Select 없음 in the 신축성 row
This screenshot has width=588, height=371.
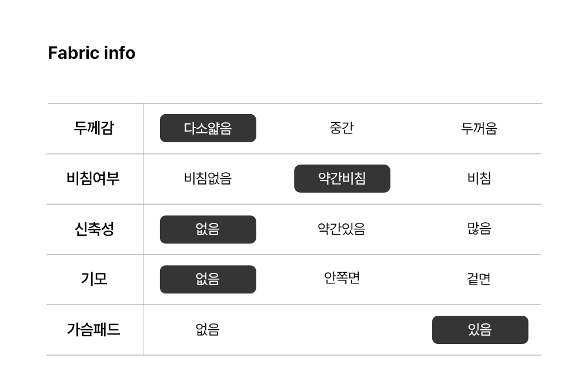coord(208,229)
